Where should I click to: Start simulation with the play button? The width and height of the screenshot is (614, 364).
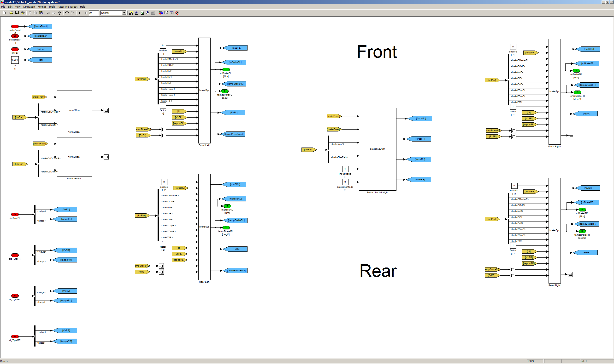coord(80,13)
